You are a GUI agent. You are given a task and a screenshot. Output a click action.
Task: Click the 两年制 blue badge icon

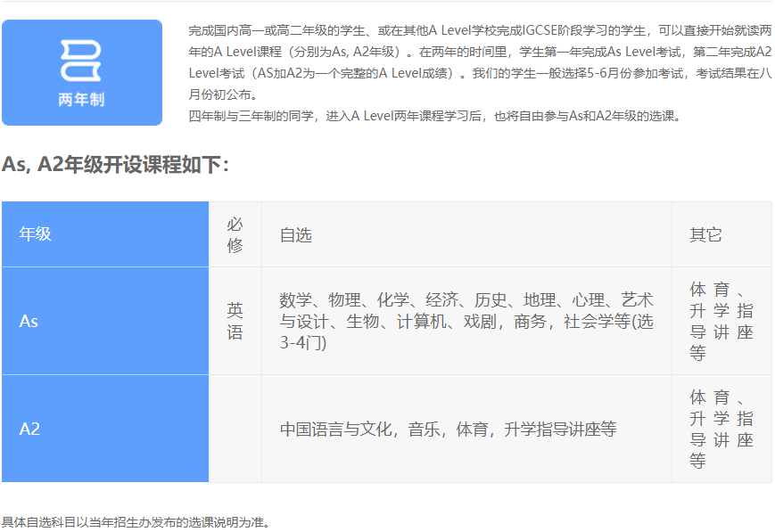tap(82, 71)
